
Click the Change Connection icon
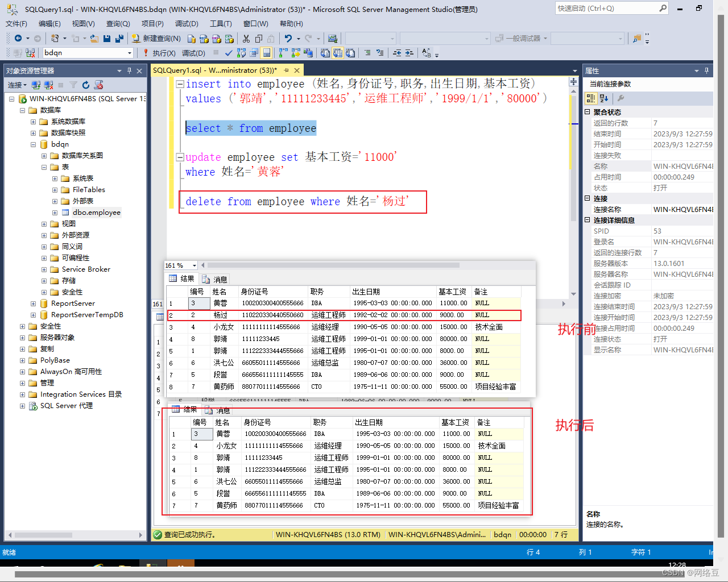tap(30, 53)
